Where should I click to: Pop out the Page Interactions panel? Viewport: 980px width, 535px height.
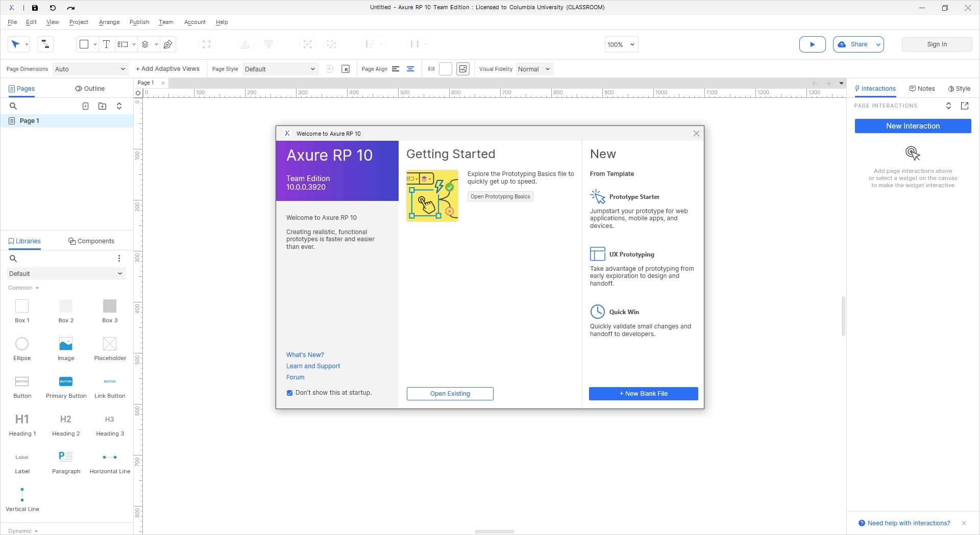coord(964,106)
